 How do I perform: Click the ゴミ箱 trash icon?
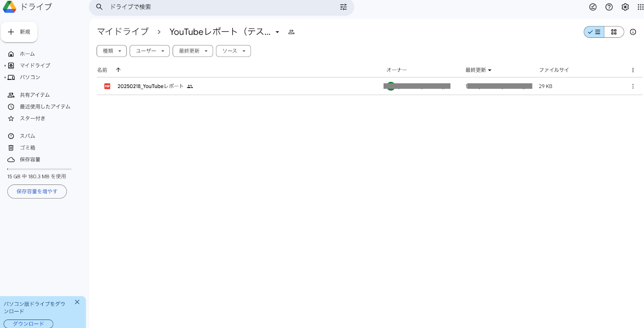tap(11, 148)
